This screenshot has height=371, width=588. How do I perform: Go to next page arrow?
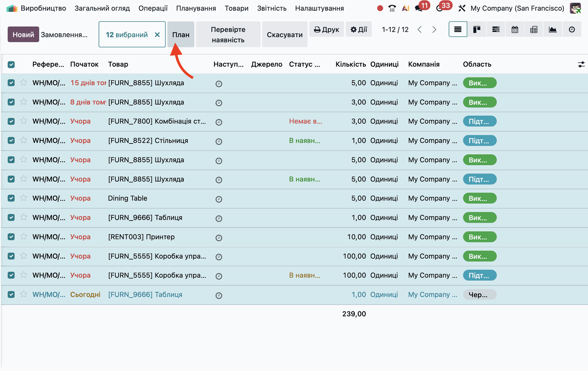pos(434,29)
